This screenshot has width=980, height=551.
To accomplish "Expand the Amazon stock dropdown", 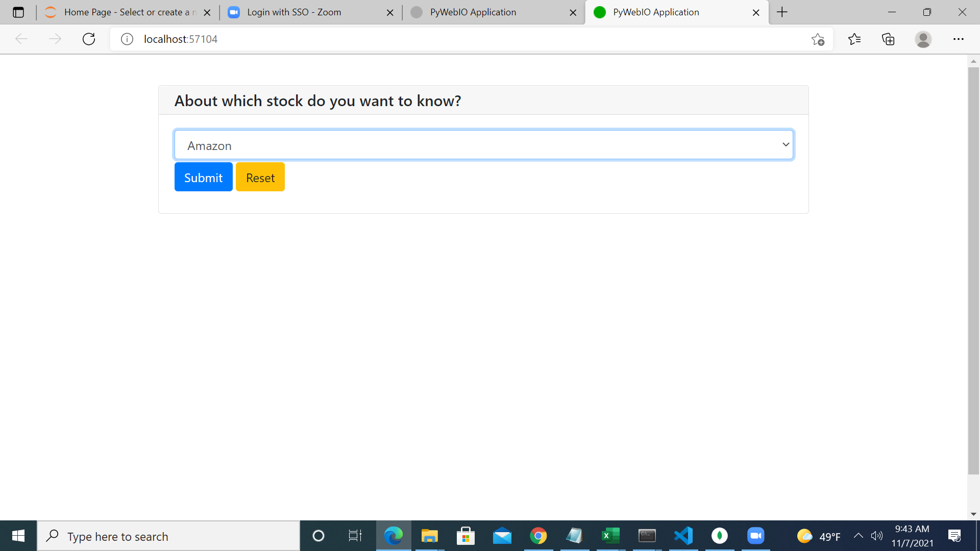I will 483,145.
